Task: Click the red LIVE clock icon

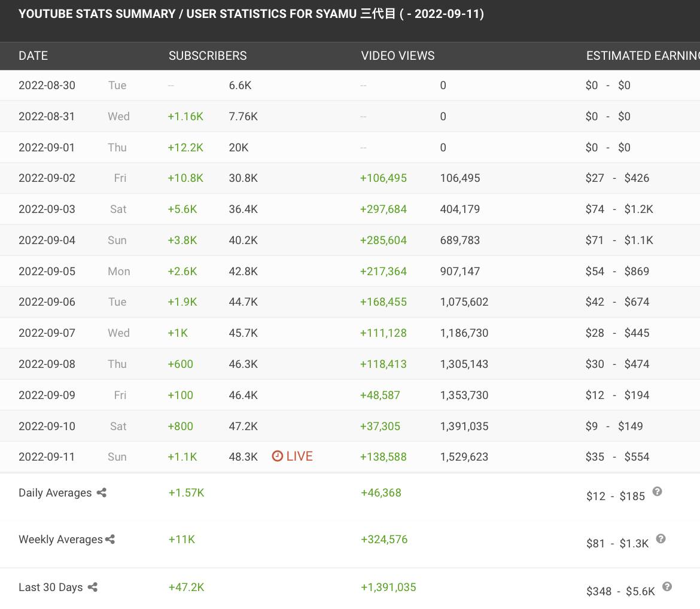Action: [x=277, y=456]
